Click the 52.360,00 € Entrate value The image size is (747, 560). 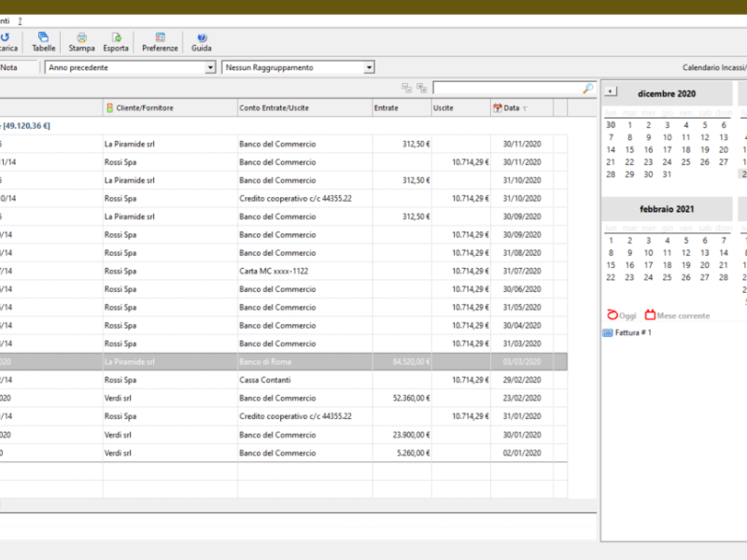tap(411, 399)
